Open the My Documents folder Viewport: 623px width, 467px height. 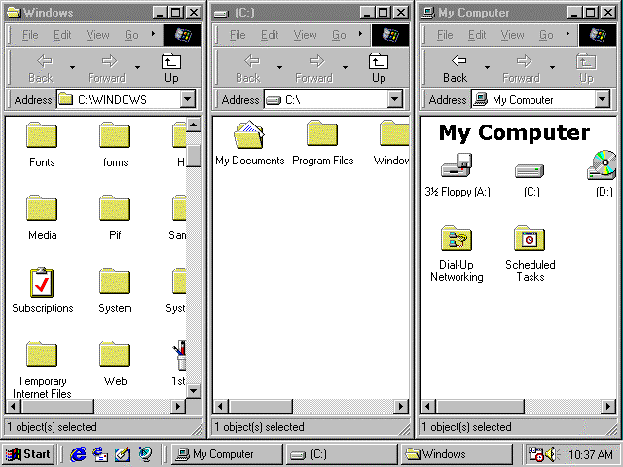click(x=249, y=134)
